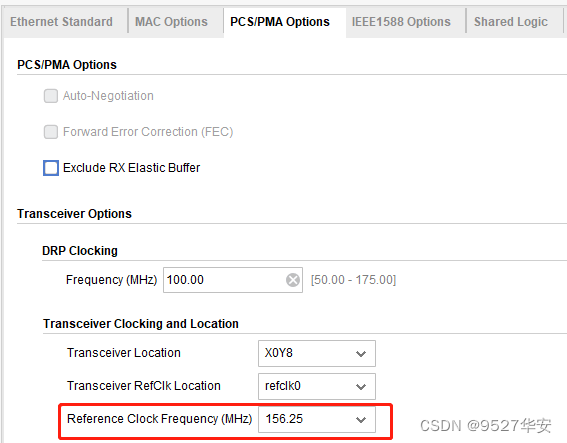Screen dimensions: 567x443
Task: Clear the DRP Frequency field with X icon
Action: (x=293, y=280)
